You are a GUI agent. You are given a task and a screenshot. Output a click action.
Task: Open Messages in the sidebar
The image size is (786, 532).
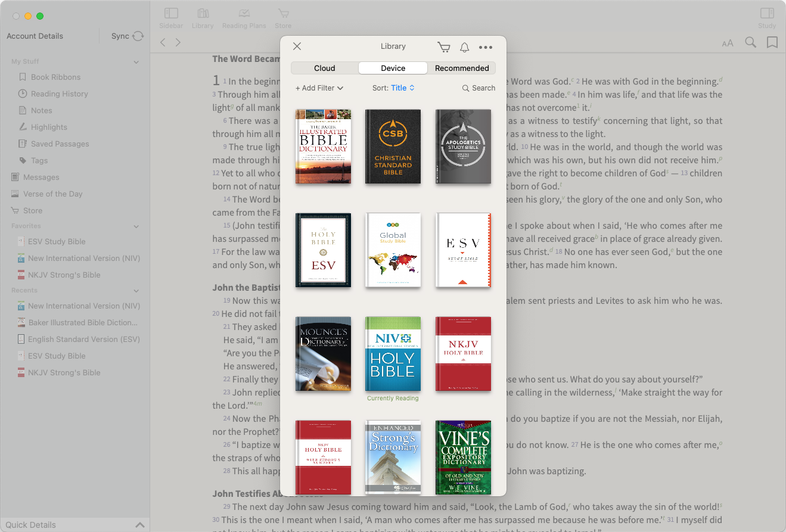tap(41, 177)
